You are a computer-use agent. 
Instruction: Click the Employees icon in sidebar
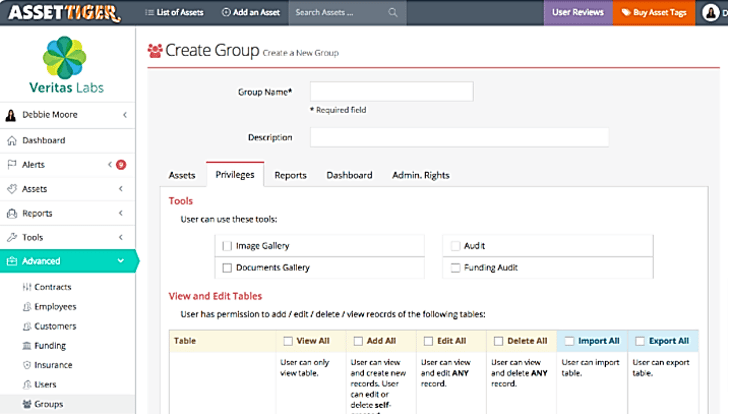pos(26,306)
